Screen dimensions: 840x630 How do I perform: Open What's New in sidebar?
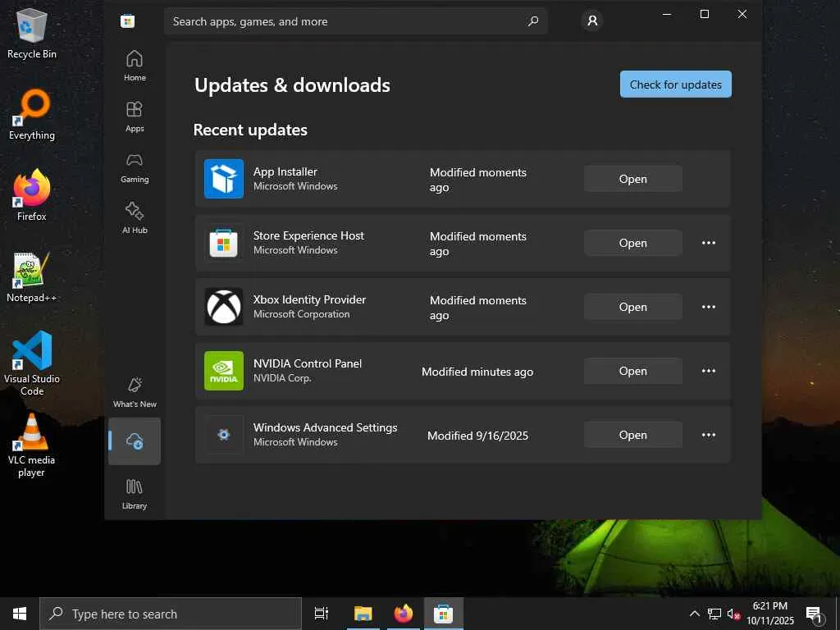coord(135,392)
